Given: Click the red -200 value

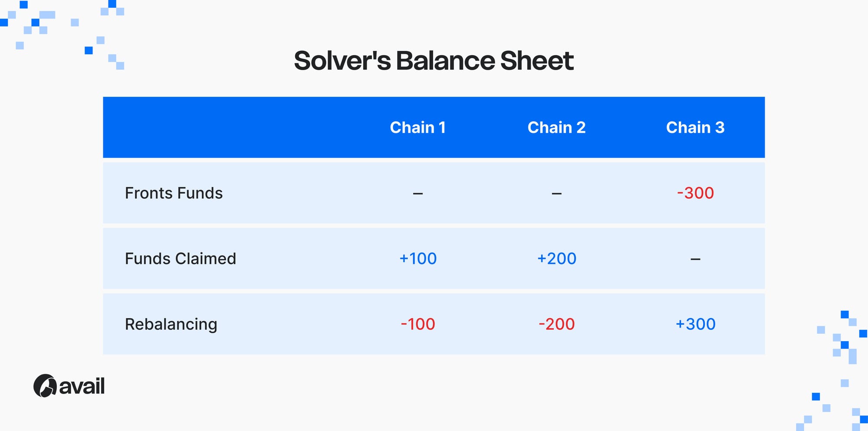Looking at the screenshot, I should (557, 324).
